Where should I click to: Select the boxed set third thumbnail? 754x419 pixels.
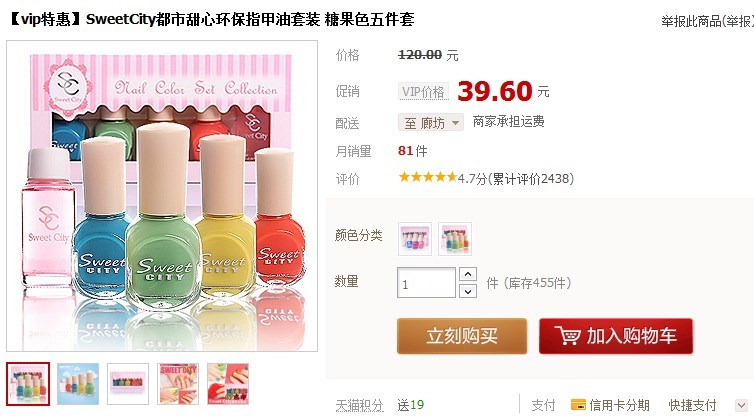click(128, 384)
